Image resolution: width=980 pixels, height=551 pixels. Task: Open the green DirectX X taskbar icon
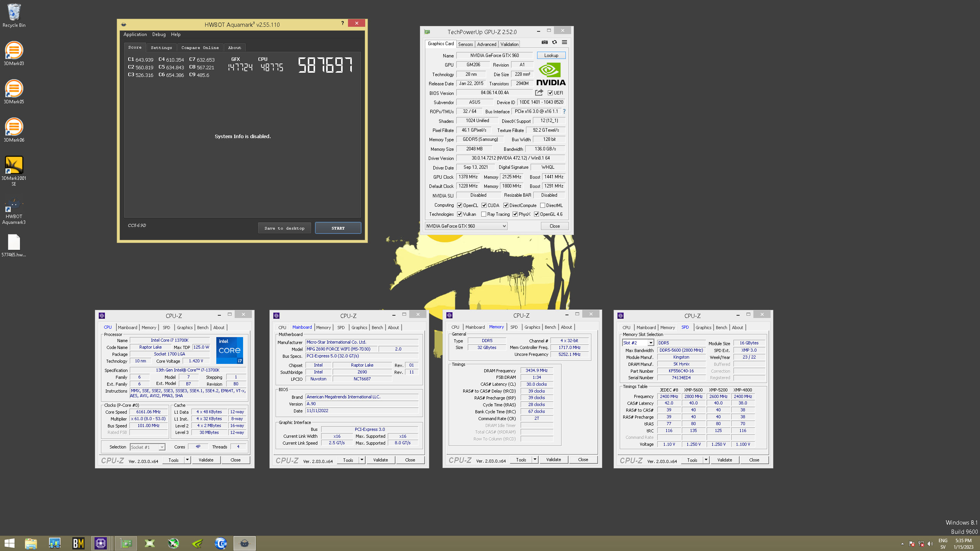(150, 543)
